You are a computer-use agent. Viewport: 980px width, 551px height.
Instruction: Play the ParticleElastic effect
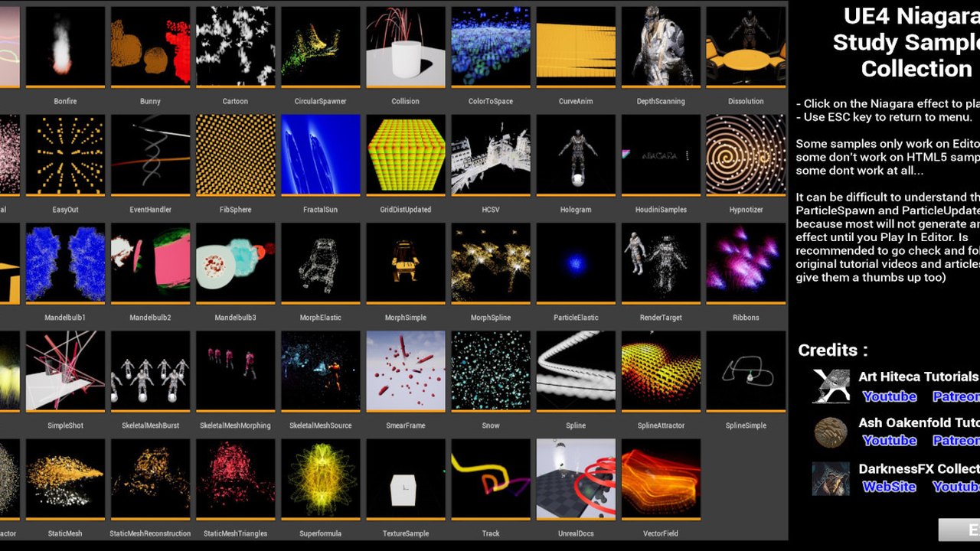point(575,263)
